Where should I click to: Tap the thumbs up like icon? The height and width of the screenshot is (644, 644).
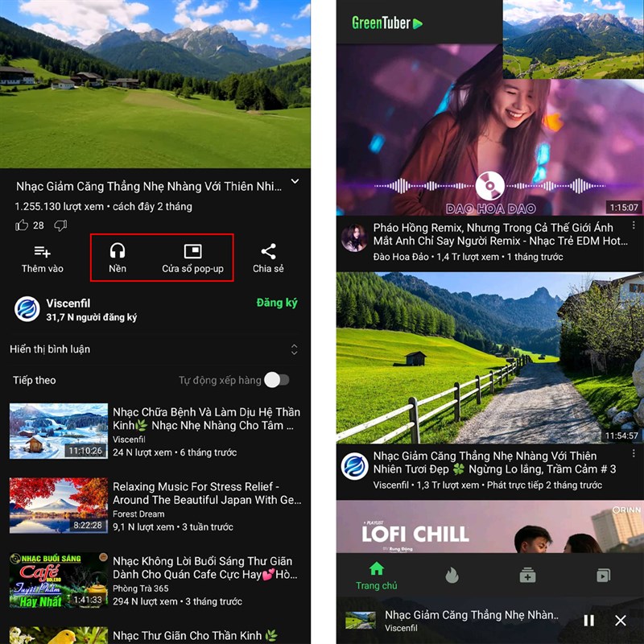pyautogui.click(x=22, y=225)
